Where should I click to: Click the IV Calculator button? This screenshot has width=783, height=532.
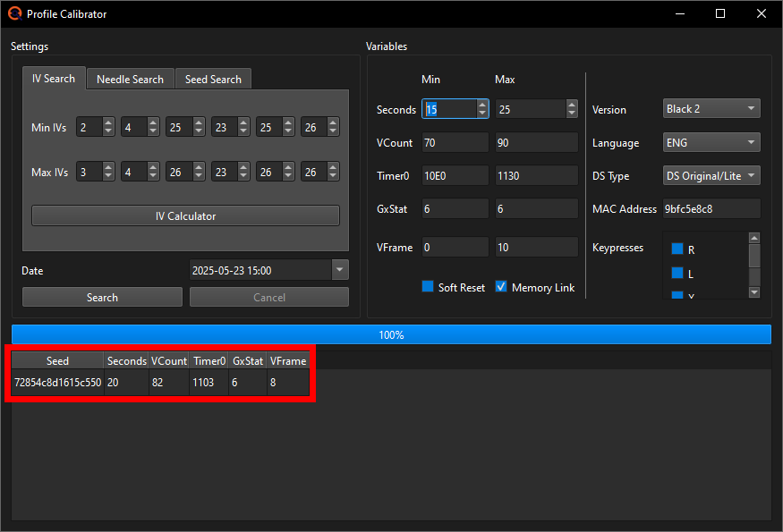(x=185, y=216)
